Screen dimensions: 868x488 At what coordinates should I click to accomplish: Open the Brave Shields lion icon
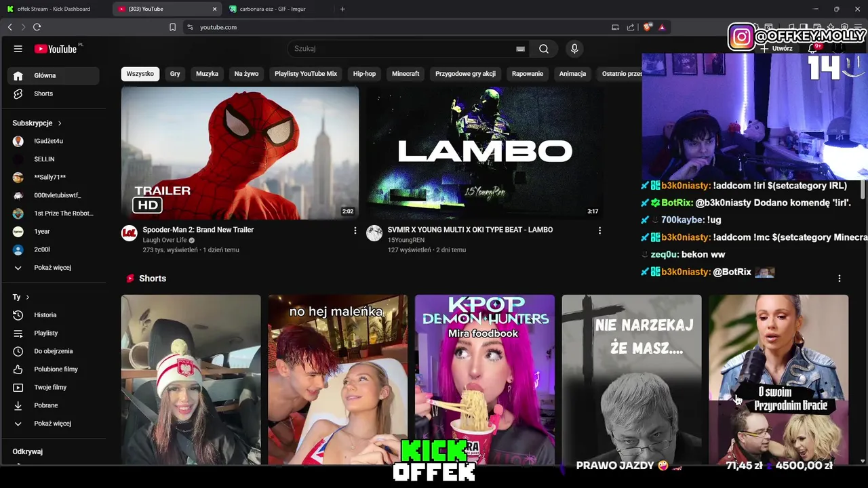click(x=648, y=27)
